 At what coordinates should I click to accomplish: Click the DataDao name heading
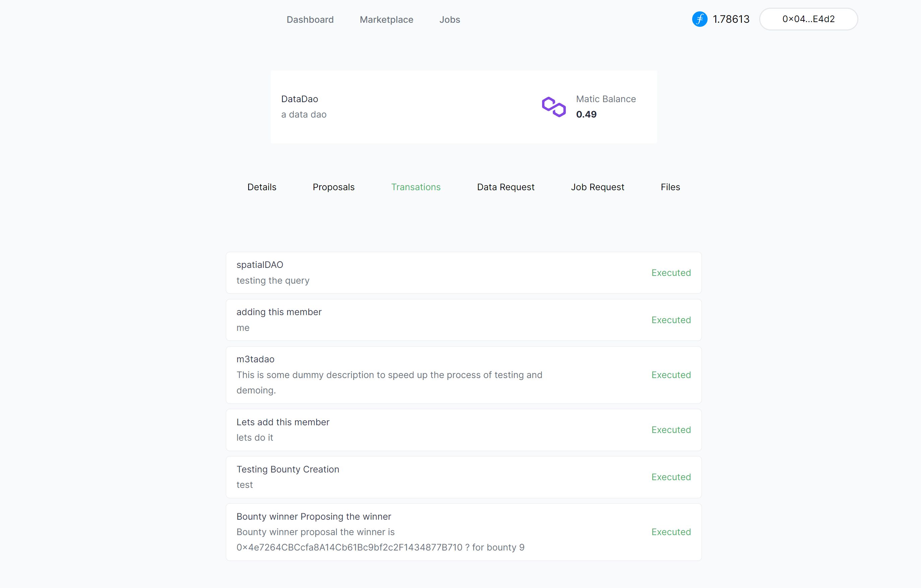coord(300,99)
